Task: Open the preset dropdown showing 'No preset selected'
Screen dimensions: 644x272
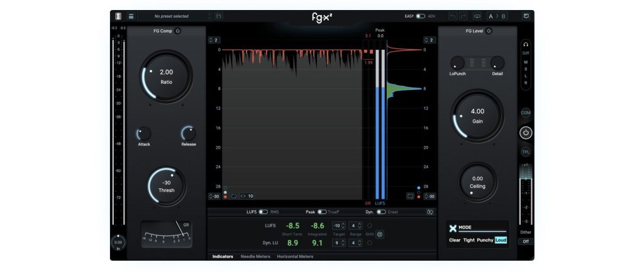Action: point(175,16)
